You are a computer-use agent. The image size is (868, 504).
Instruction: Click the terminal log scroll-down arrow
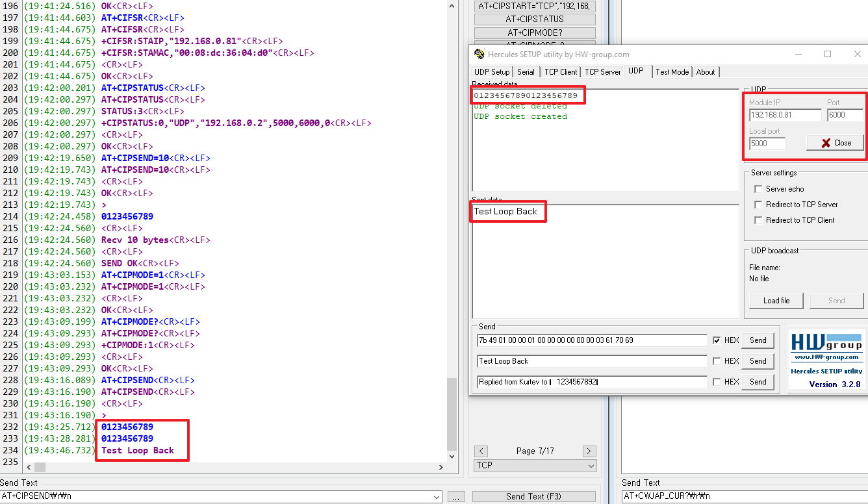453,455
